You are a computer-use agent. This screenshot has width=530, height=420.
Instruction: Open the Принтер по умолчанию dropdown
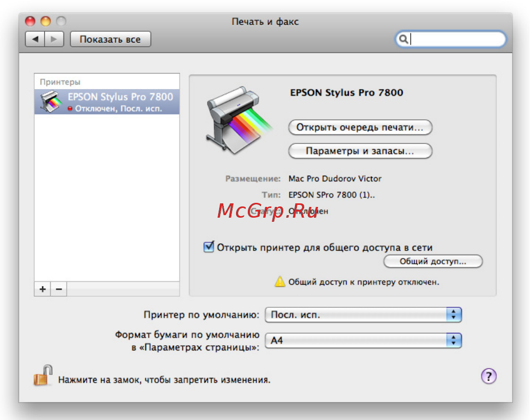point(364,315)
